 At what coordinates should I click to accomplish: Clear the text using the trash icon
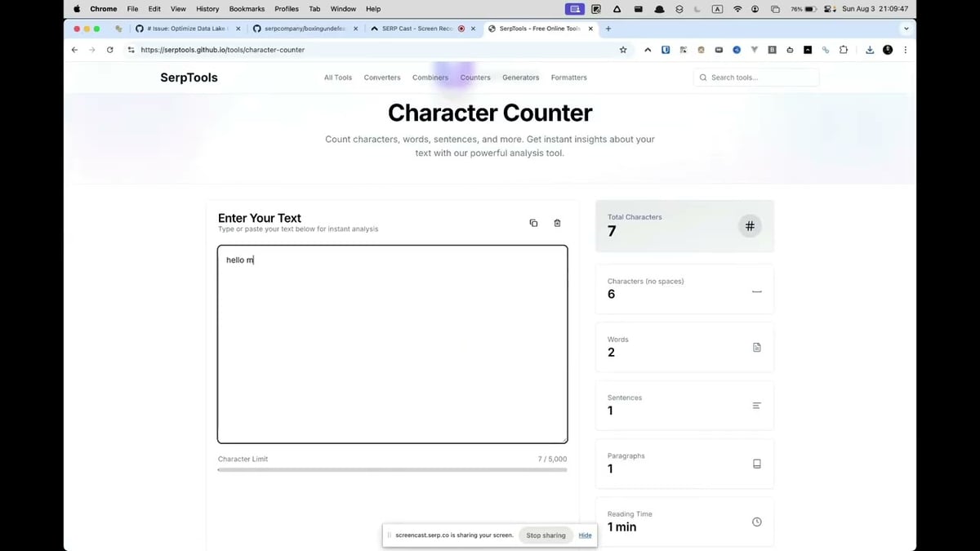[x=557, y=223]
